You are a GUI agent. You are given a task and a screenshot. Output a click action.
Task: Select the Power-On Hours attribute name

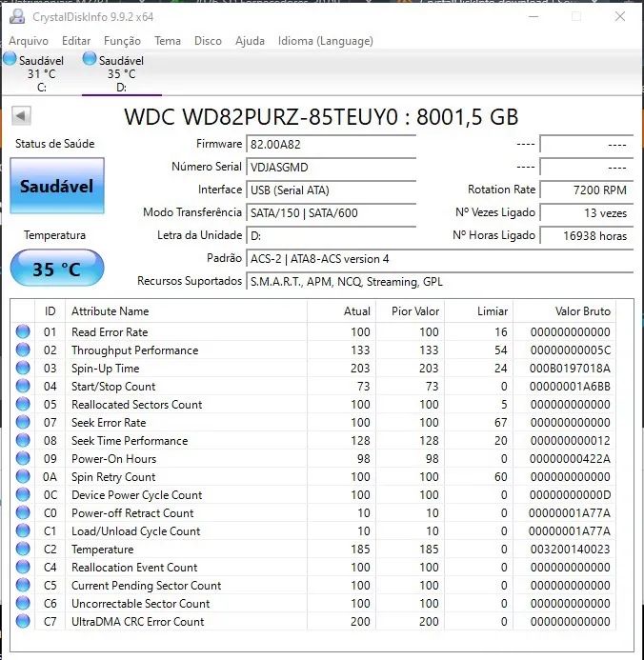113,459
